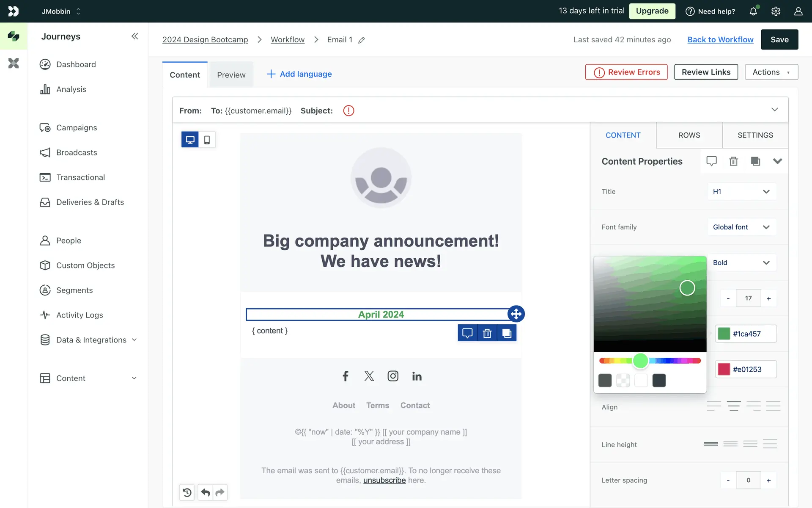Image resolution: width=812 pixels, height=508 pixels.
Task: Edit Email 1 name pencil icon
Action: [x=362, y=40]
